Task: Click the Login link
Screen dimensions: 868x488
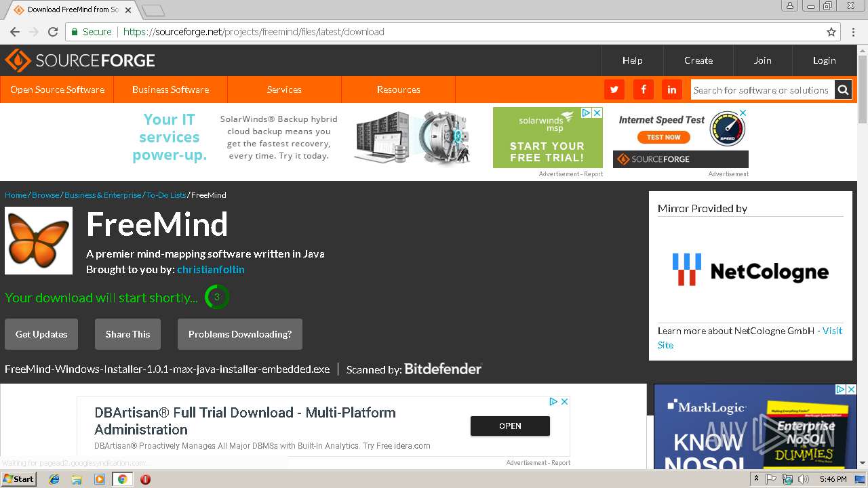Action: 824,60
